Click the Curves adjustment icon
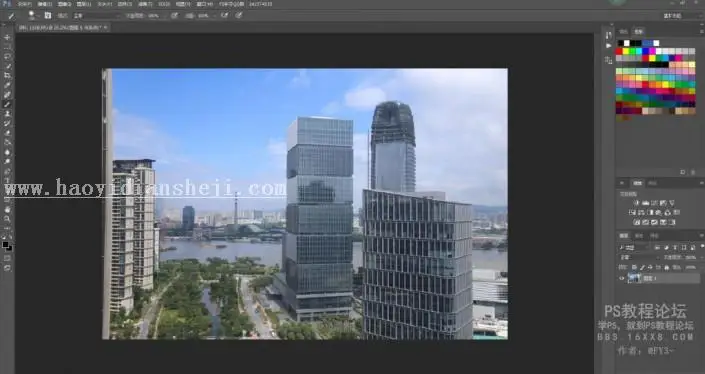 coord(654,203)
